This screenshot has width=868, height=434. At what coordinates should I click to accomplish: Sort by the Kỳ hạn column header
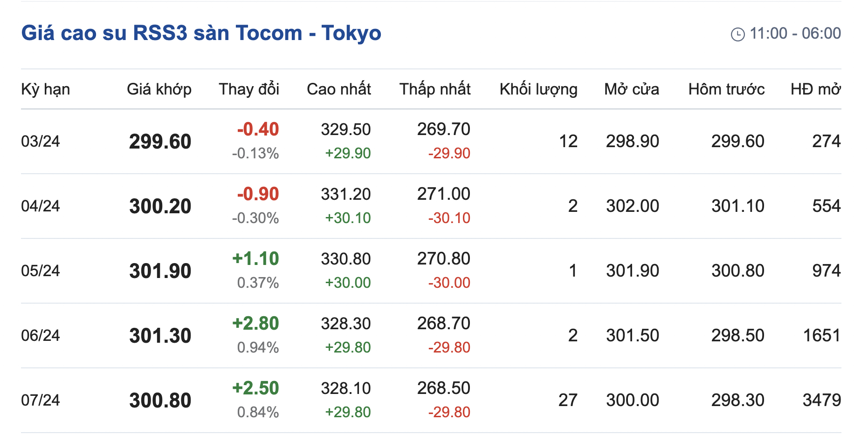tap(46, 89)
